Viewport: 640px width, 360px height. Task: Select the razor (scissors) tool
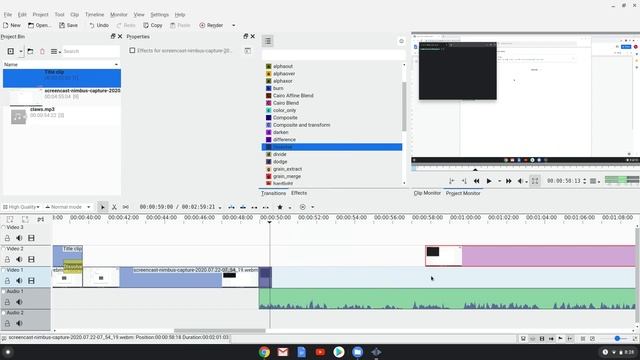114,207
